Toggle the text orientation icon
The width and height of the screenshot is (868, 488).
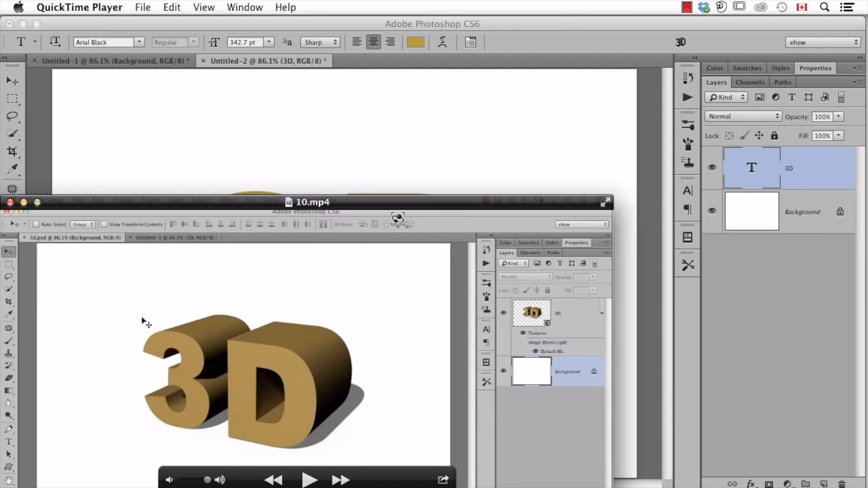coord(54,41)
